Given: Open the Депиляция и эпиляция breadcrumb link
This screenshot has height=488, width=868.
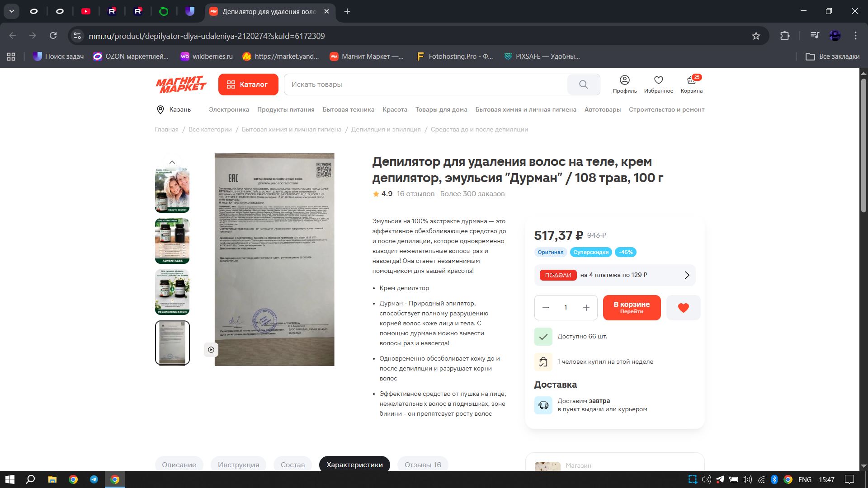Looking at the screenshot, I should 386,130.
